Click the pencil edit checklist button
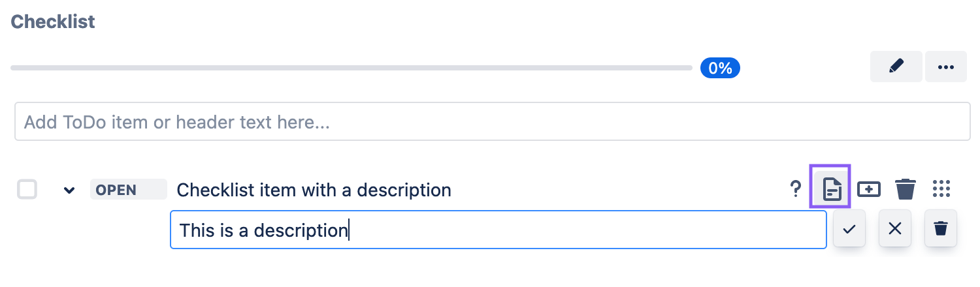The width and height of the screenshot is (980, 287). click(x=896, y=67)
